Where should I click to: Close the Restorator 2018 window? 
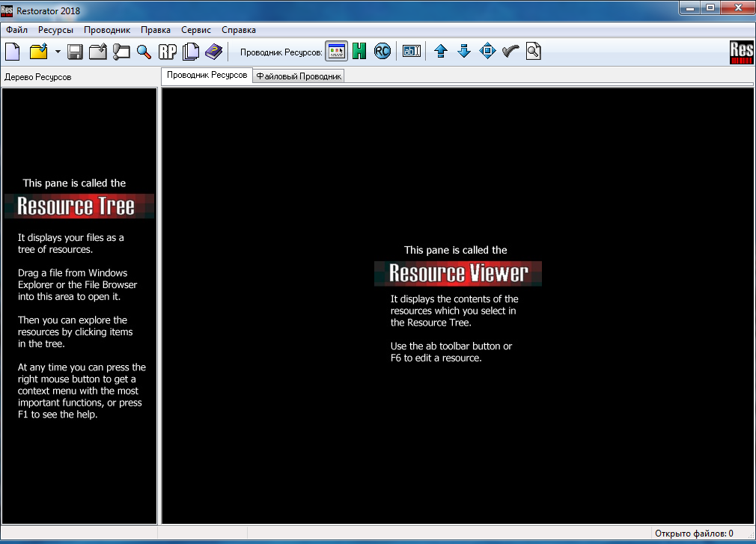(x=738, y=7)
